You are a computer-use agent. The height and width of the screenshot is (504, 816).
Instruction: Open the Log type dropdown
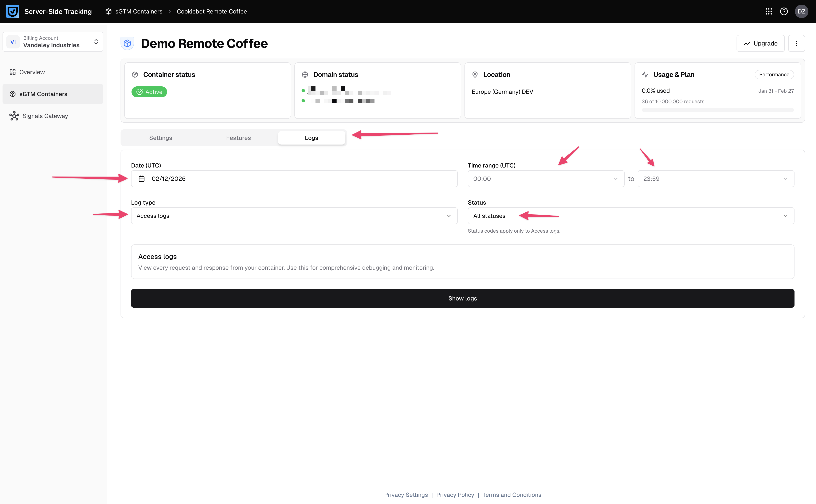(294, 216)
